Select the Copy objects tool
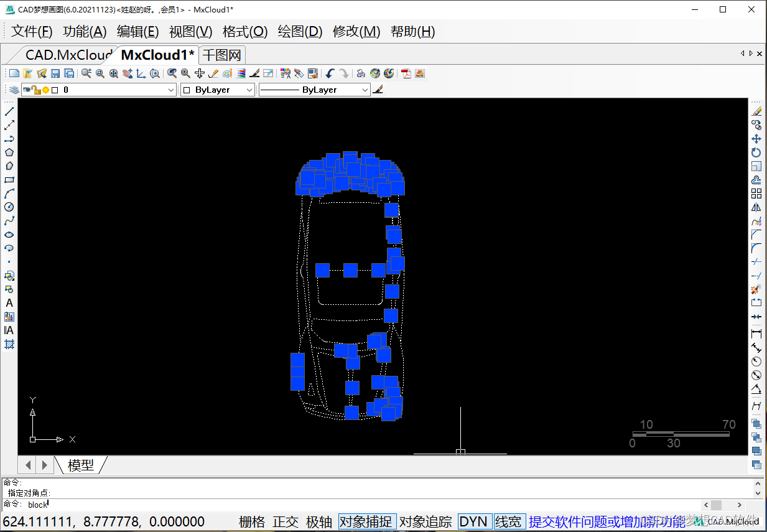767x532 pixels. [x=756, y=125]
